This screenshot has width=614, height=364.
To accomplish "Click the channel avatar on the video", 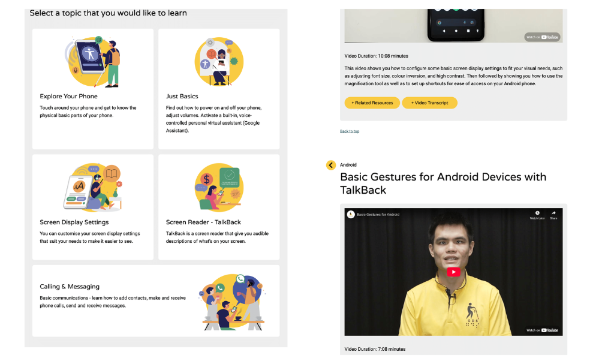I will [351, 214].
